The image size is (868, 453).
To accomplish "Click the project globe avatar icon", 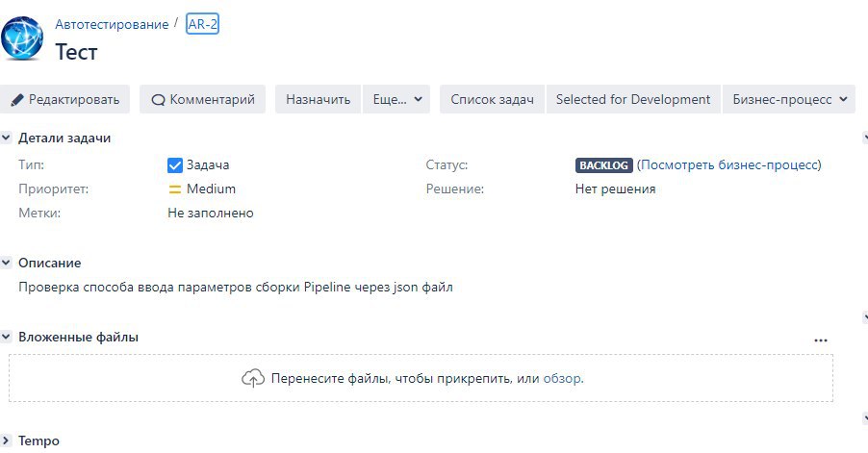I will [22, 38].
